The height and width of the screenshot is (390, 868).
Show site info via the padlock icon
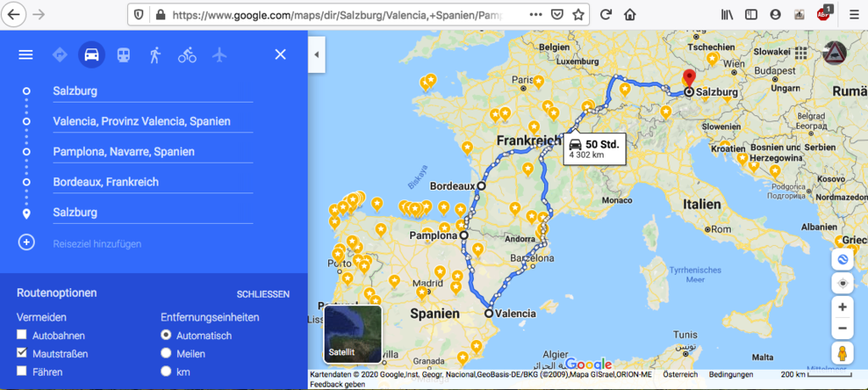tap(160, 15)
